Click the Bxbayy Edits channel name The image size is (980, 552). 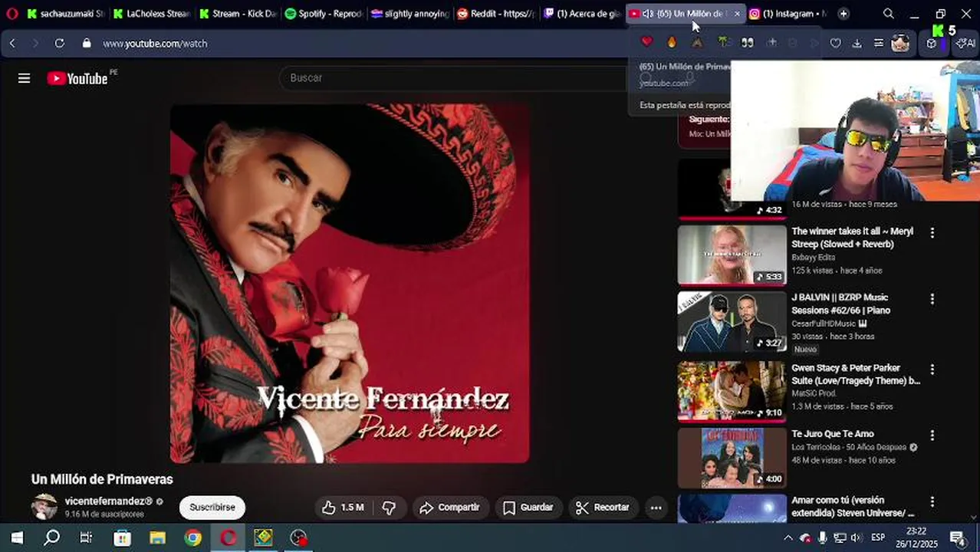coord(814,258)
